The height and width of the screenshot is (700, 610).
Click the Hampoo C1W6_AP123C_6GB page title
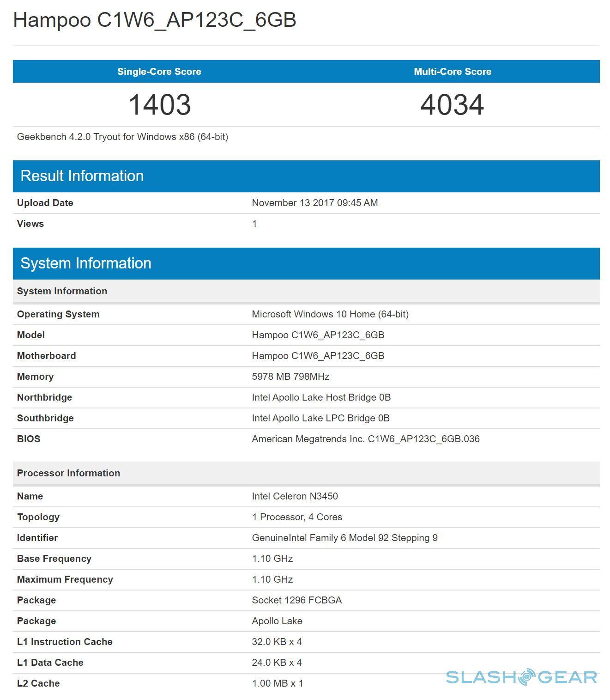tap(155, 20)
